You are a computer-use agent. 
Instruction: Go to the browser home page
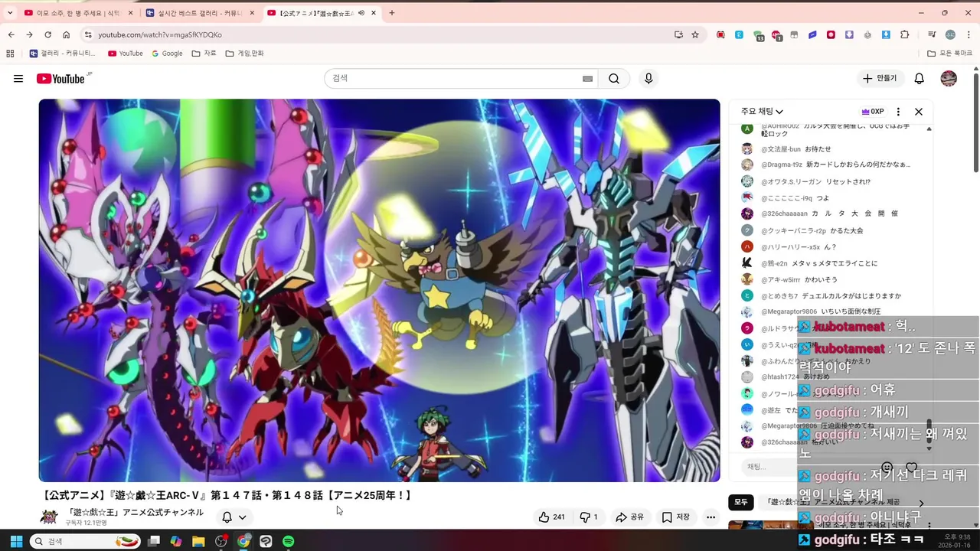click(67, 34)
